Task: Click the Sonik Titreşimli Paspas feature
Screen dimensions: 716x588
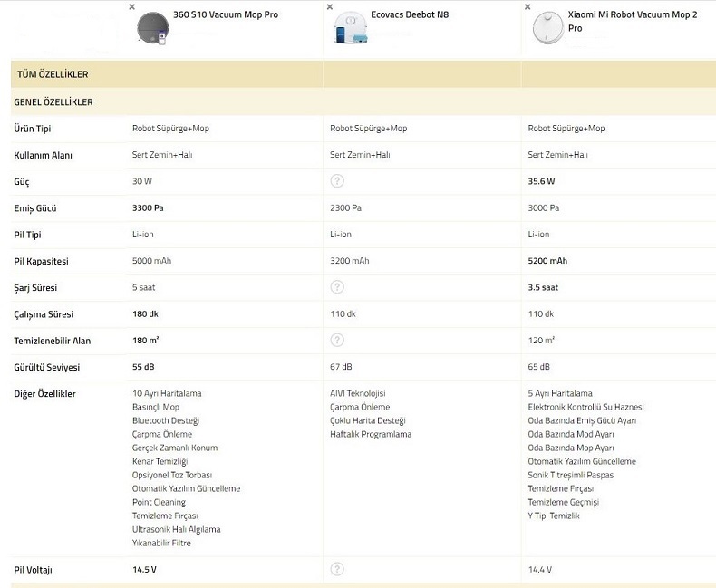Action: (x=571, y=475)
